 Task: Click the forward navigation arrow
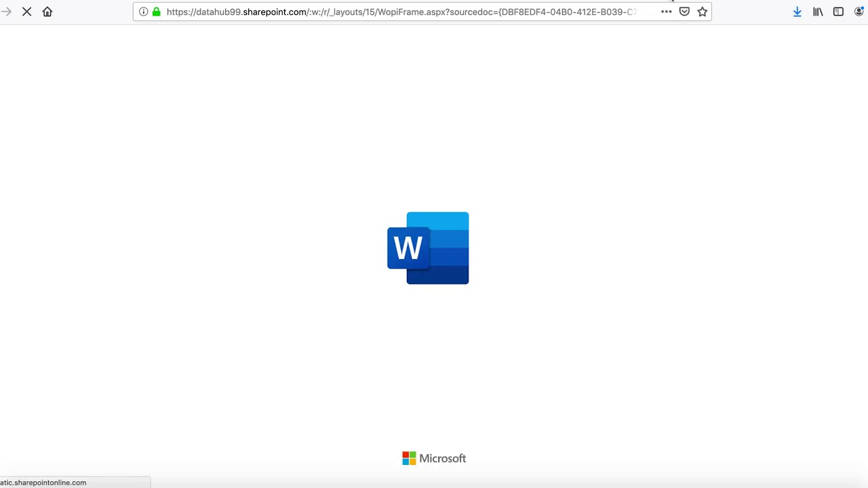[6, 12]
